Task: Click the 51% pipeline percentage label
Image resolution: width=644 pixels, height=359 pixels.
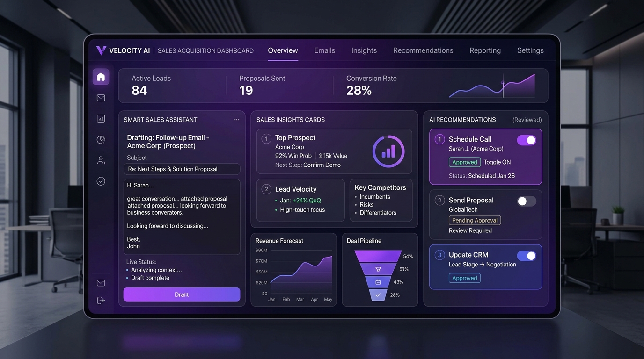Action: [404, 269]
